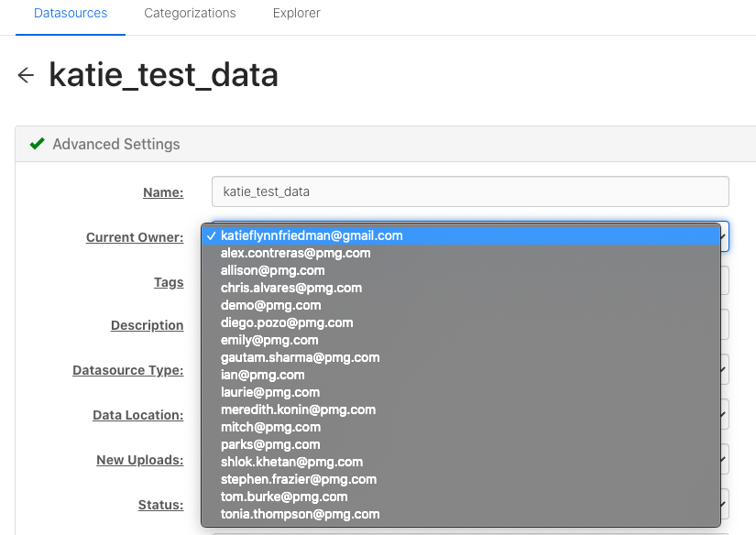
Task: Select demo@pmg.com option
Action: pyautogui.click(x=461, y=305)
